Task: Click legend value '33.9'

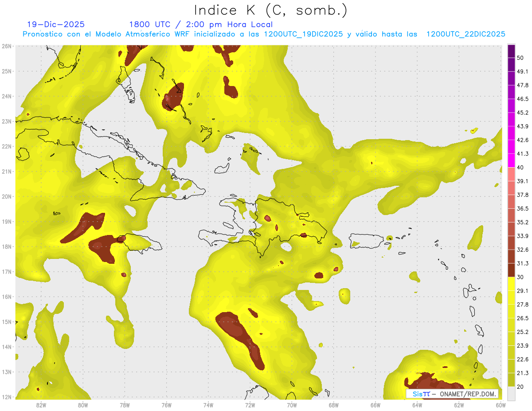Action: coord(522,236)
